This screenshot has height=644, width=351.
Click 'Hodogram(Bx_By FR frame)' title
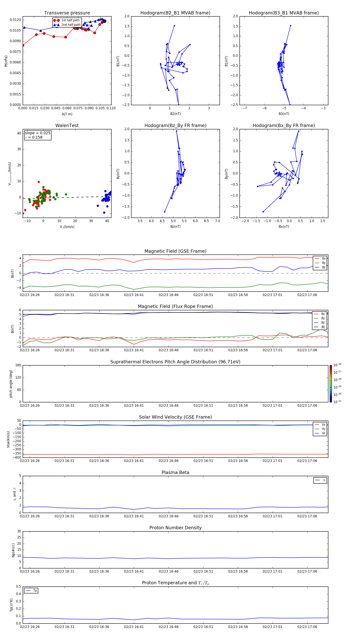[x=284, y=125]
